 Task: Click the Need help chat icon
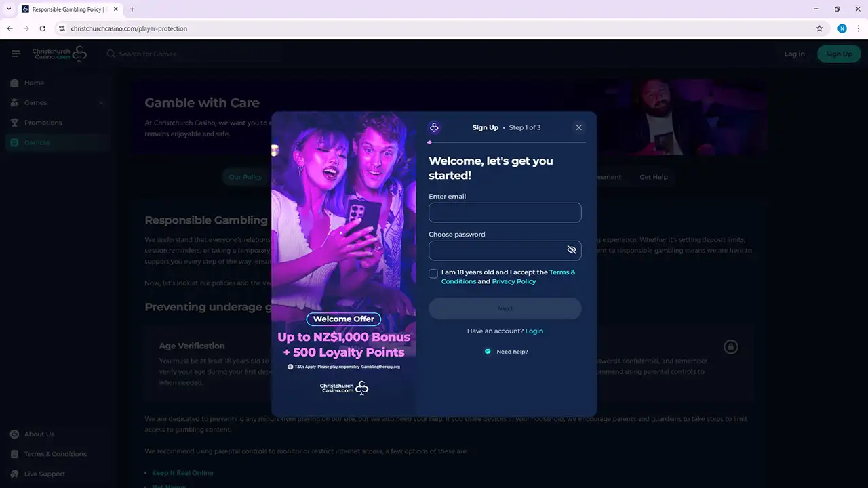pos(488,352)
